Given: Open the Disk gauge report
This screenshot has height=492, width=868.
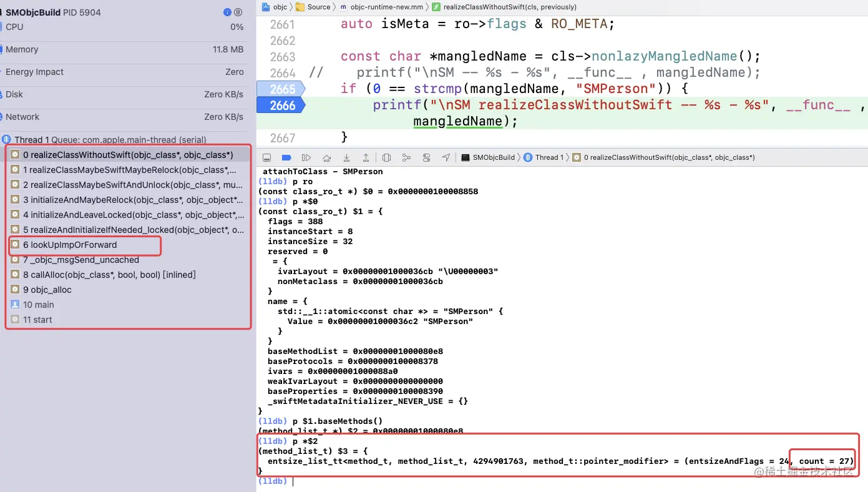Looking at the screenshot, I should pyautogui.click(x=125, y=94).
